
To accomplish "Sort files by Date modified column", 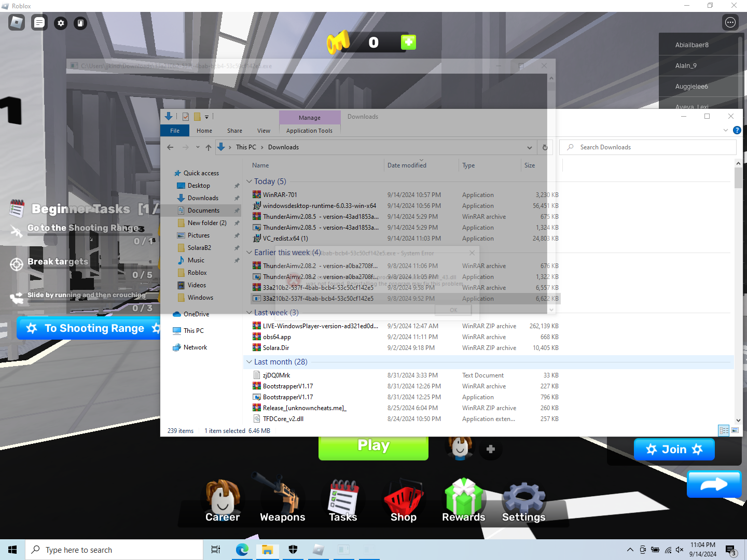I will (x=407, y=165).
